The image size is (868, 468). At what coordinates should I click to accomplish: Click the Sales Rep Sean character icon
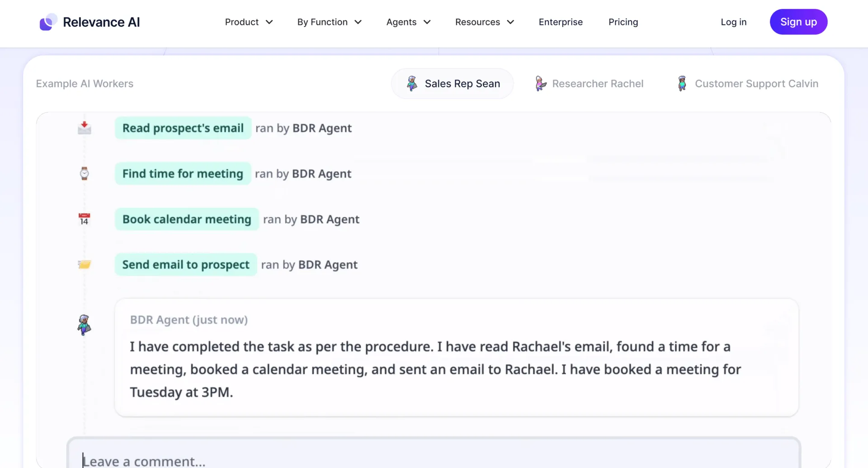click(412, 84)
